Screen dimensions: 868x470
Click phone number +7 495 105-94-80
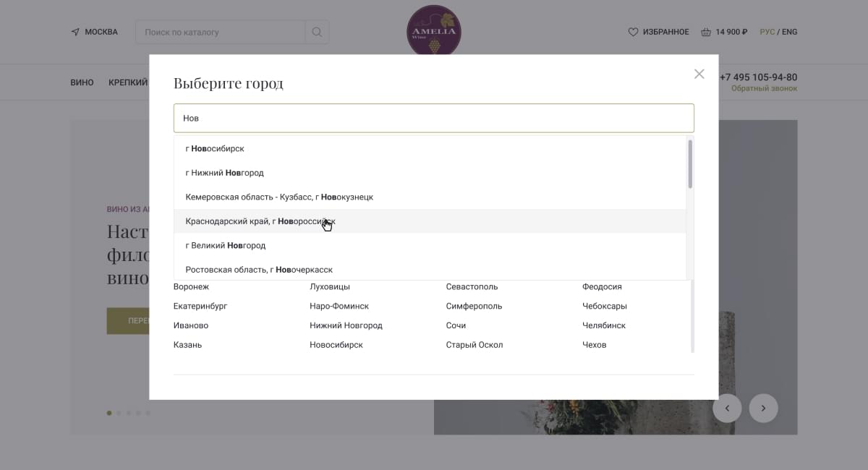[x=758, y=77]
